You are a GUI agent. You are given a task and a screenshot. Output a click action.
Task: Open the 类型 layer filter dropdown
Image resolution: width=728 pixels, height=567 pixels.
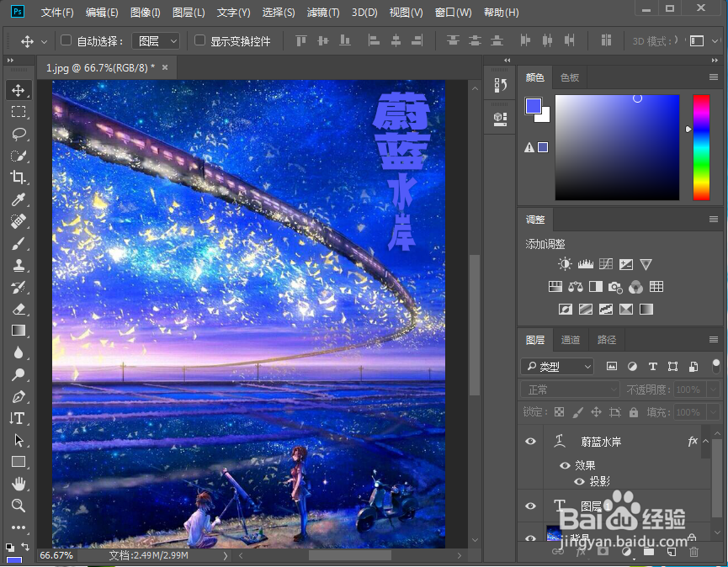tap(558, 367)
